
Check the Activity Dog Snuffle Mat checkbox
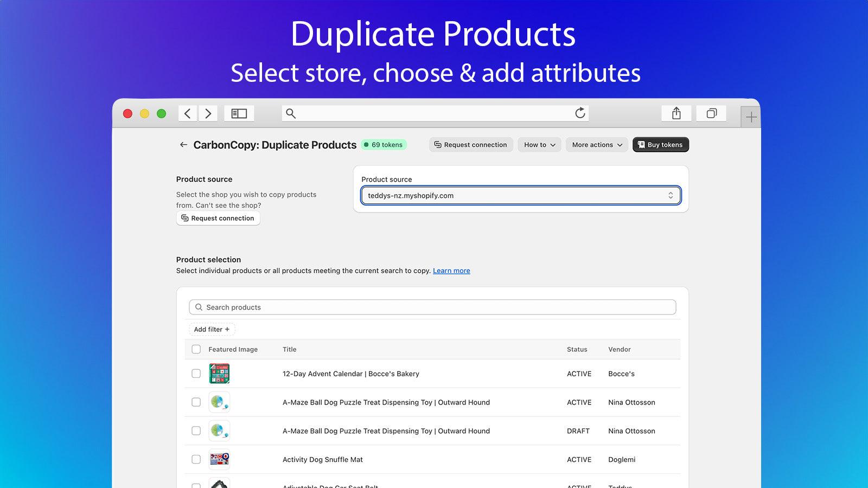point(196,459)
